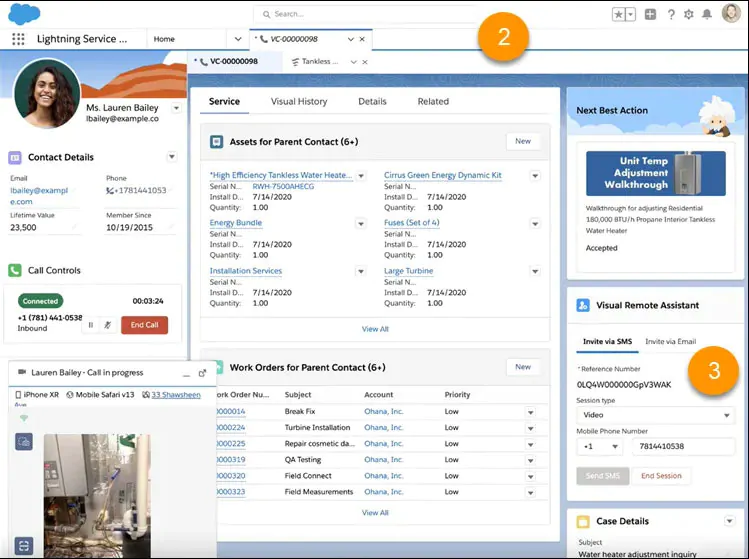Select the Invite via Email tab
The height and width of the screenshot is (559, 749).
click(670, 342)
